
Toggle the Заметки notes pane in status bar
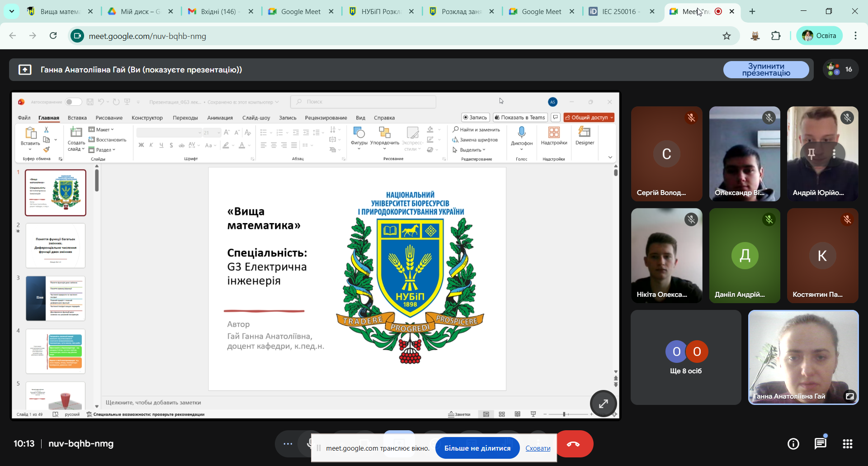[x=459, y=414]
